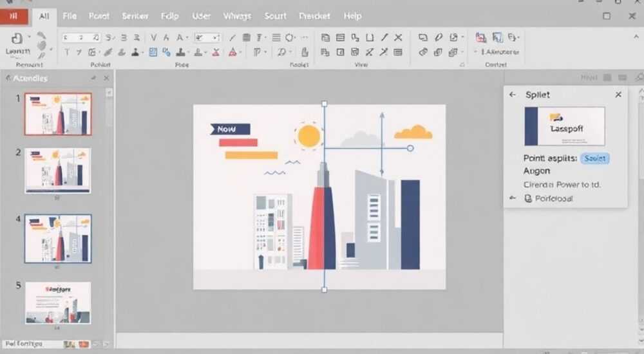
Task: Toggle the strikethrough S icon
Action: (x=108, y=38)
